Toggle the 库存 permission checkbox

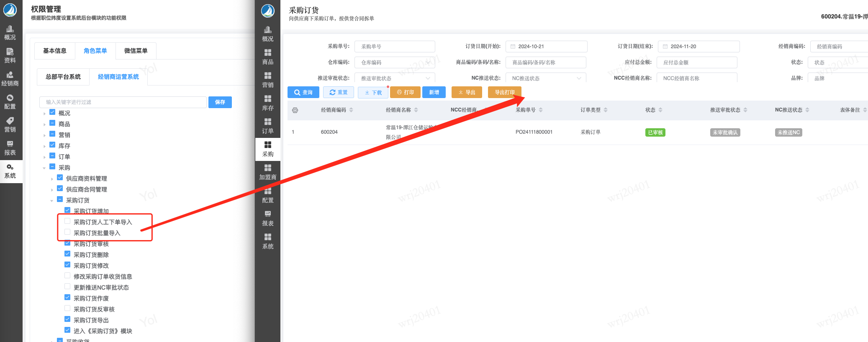(52, 145)
